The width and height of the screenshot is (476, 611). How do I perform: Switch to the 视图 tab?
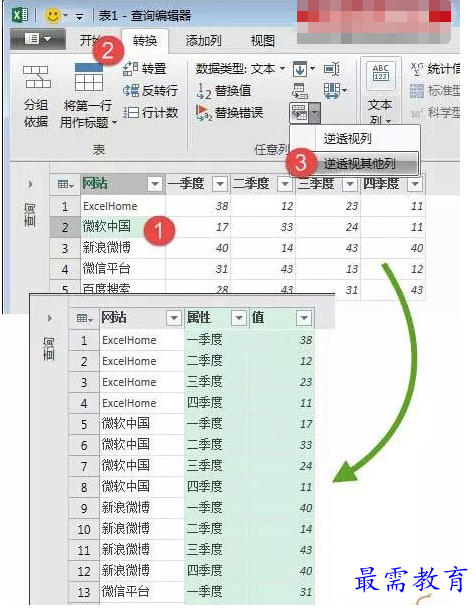point(263,41)
